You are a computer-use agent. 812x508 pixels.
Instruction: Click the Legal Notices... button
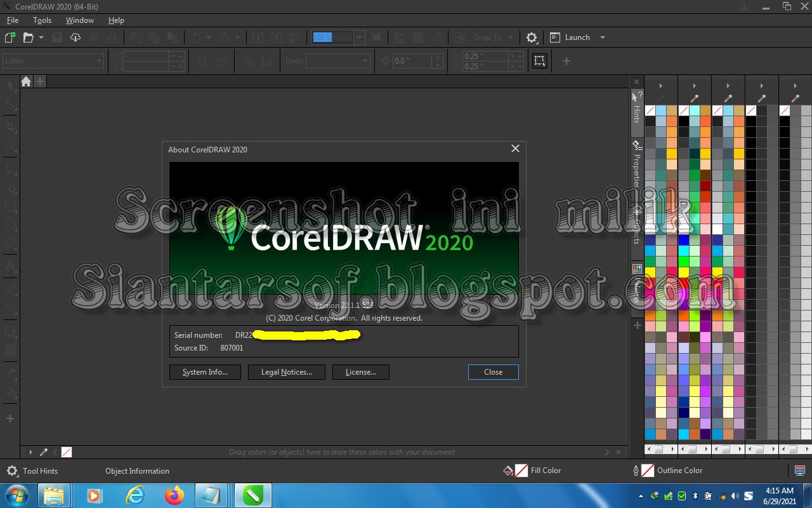point(287,372)
